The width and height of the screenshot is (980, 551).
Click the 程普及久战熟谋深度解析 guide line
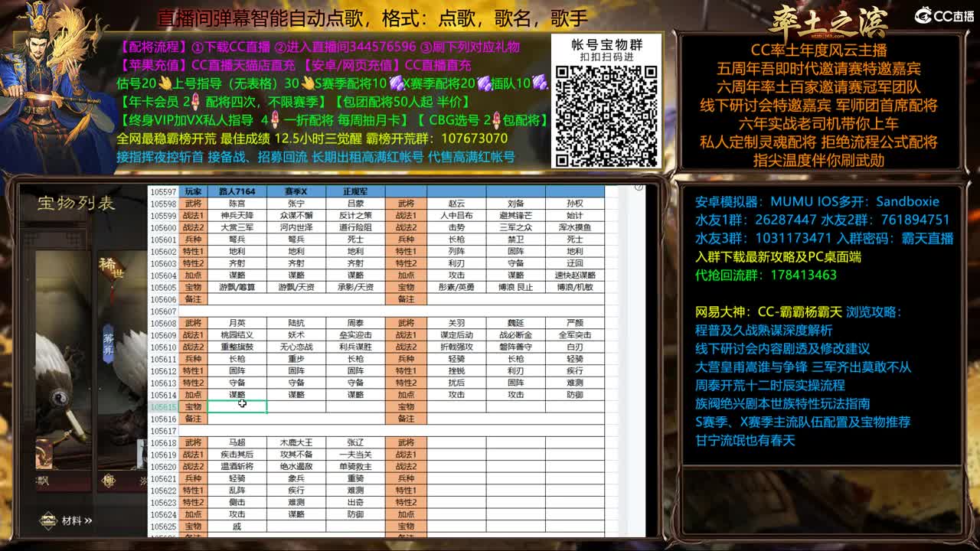763,331
